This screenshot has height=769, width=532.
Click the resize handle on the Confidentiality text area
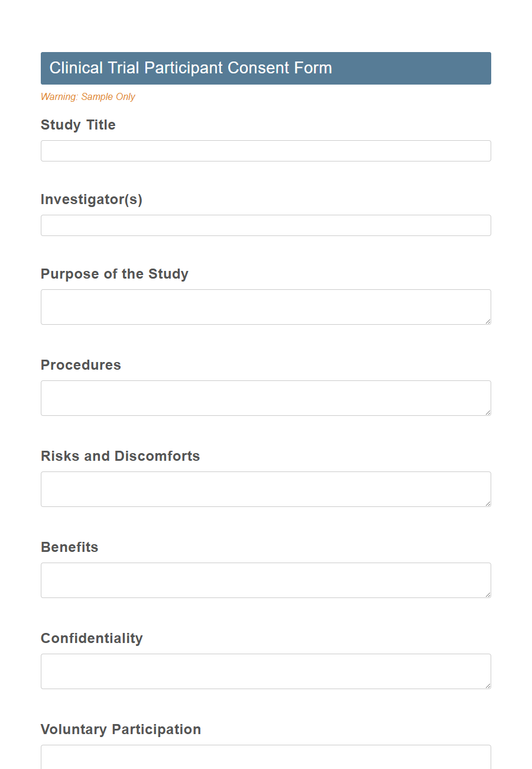pyautogui.click(x=488, y=686)
